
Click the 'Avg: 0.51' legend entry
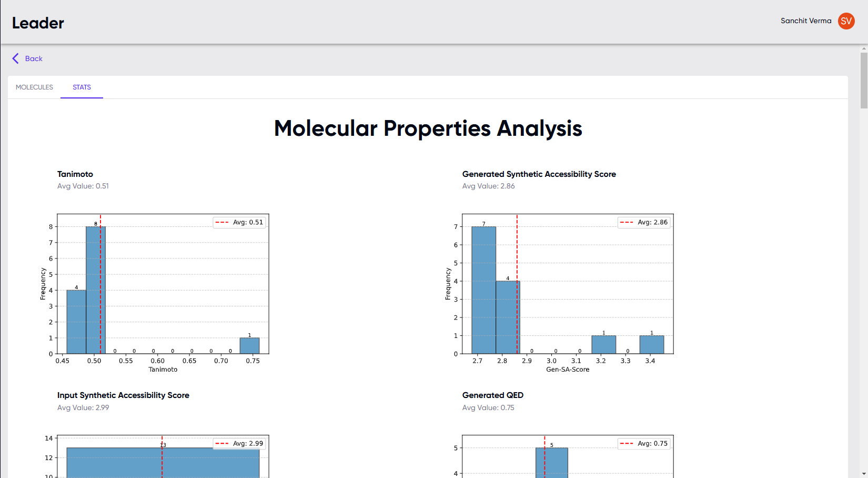click(239, 222)
